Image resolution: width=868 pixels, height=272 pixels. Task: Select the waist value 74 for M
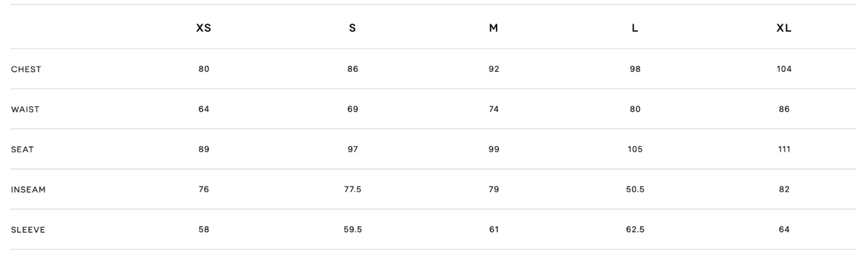494,109
